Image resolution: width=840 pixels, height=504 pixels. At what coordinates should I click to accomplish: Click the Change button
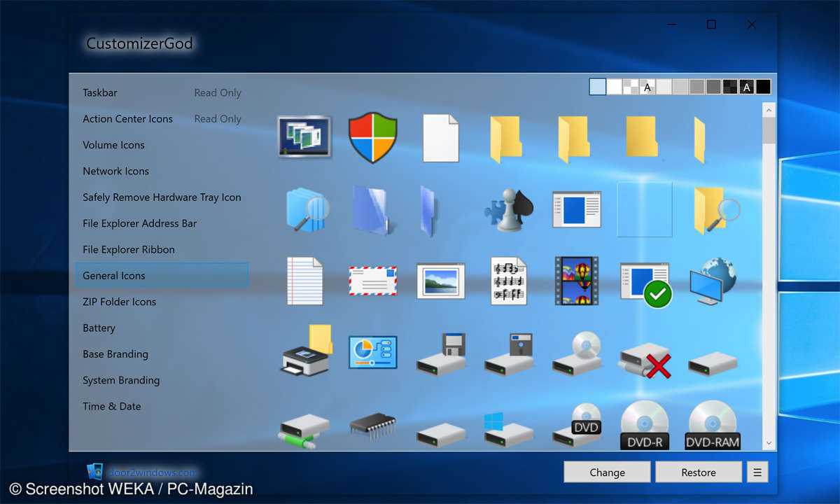(x=607, y=472)
